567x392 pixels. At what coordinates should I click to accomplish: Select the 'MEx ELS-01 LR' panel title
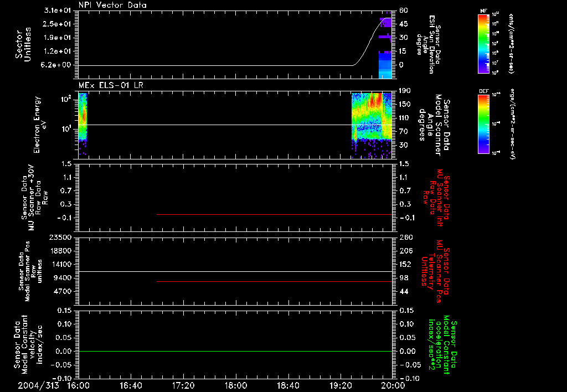(111, 85)
